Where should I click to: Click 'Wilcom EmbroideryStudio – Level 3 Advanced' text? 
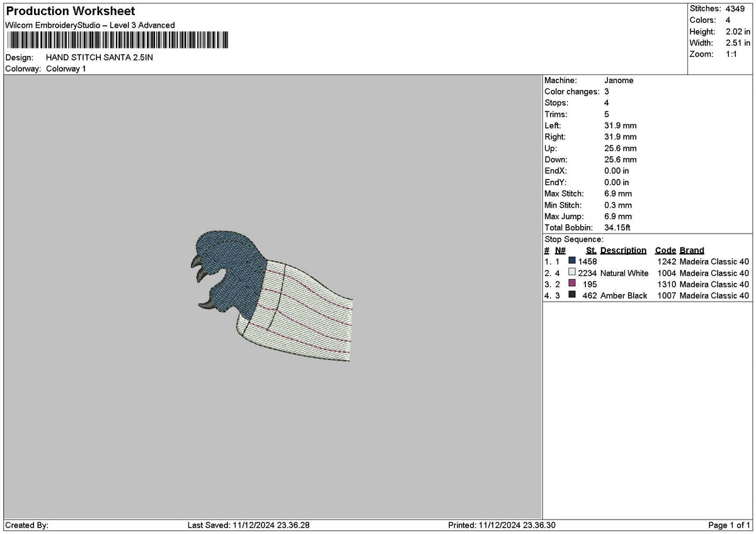90,25
